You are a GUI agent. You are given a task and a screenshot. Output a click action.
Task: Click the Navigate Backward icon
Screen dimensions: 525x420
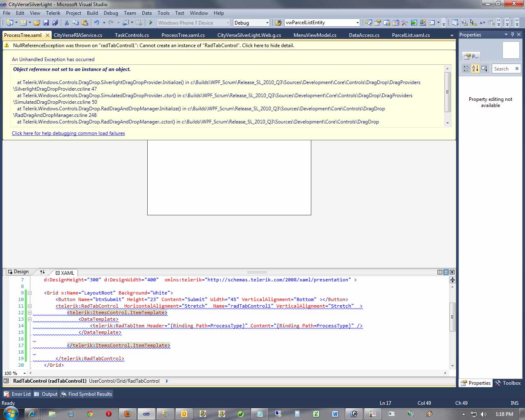(126, 23)
